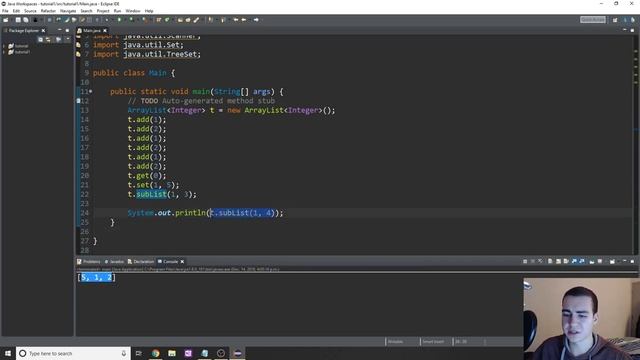Image resolution: width=640 pixels, height=360 pixels.
Task: Click the Type here to search box
Action: [73, 353]
